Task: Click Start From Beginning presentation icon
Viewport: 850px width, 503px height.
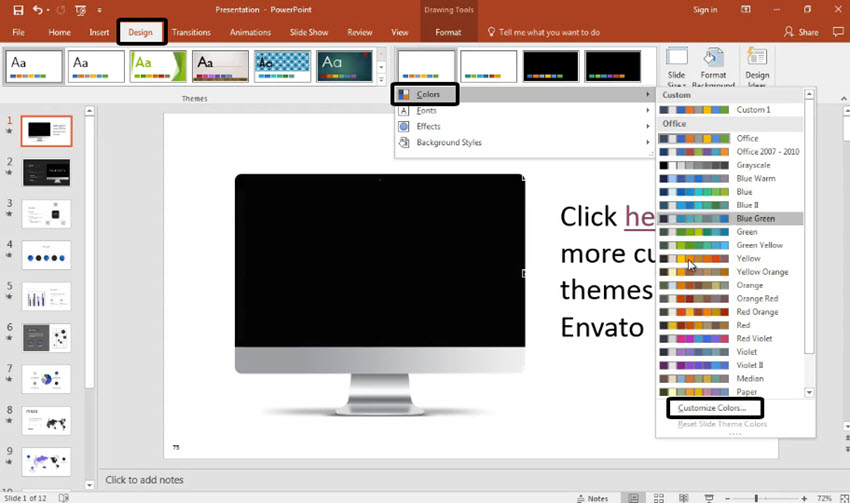Action: pos(80,10)
